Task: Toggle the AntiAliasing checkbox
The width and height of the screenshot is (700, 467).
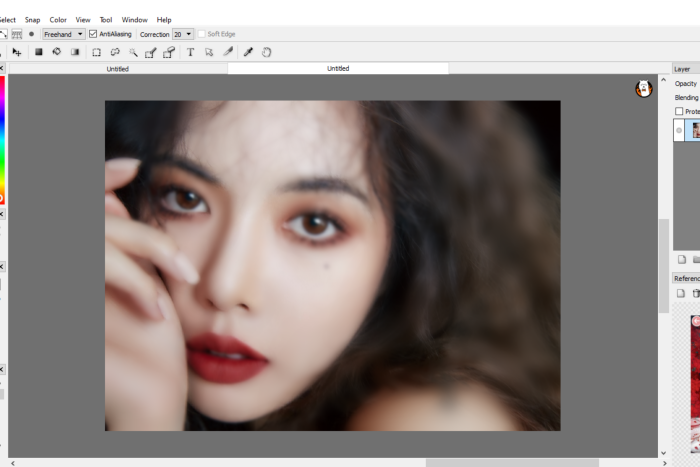Action: (93, 34)
